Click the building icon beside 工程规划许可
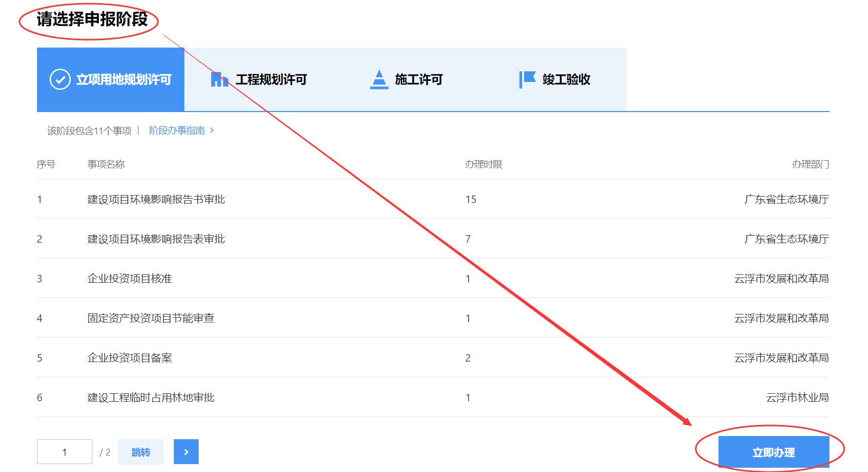Viewport: 868px width, 472px height. (x=219, y=79)
